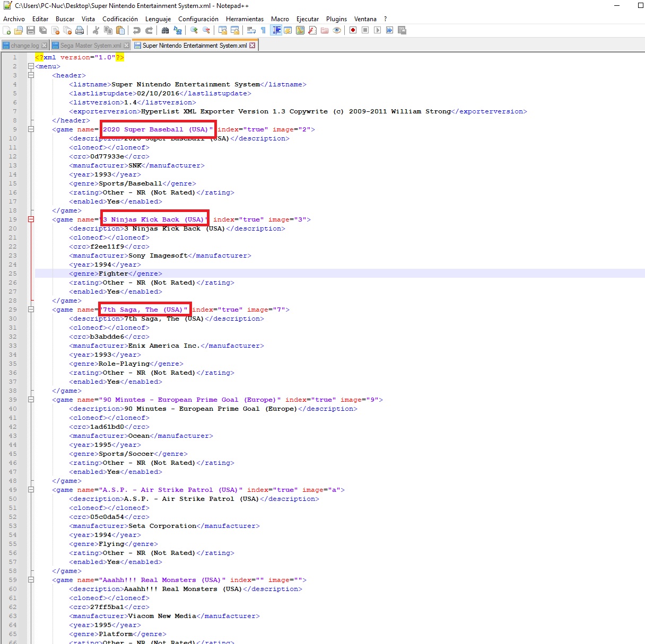The width and height of the screenshot is (645, 644).
Task: Click the Redo arrow icon
Action: [149, 30]
